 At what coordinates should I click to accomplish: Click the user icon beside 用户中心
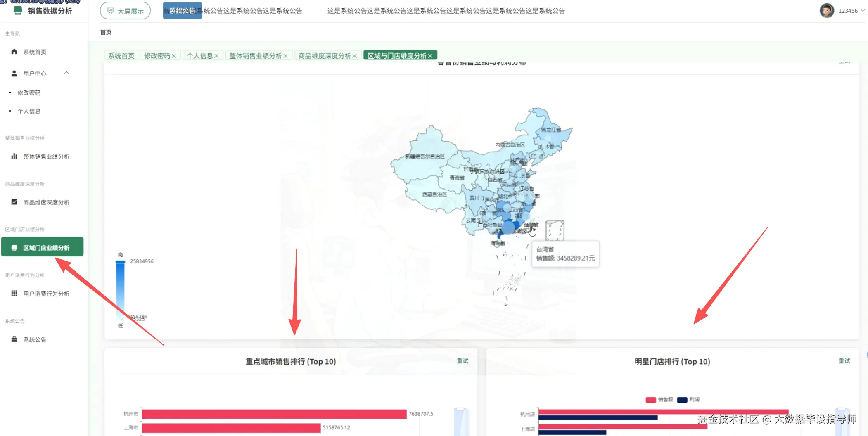[14, 73]
